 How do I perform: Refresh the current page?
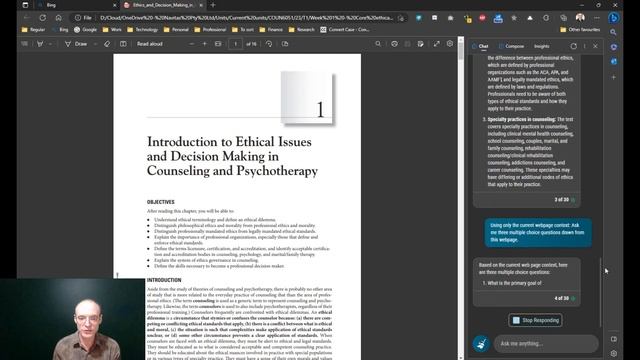click(42, 18)
